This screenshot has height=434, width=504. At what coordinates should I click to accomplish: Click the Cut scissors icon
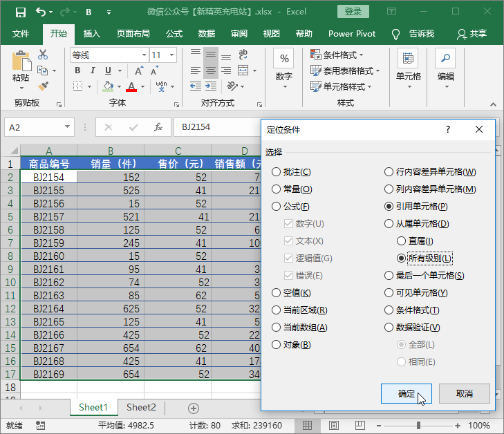click(42, 55)
